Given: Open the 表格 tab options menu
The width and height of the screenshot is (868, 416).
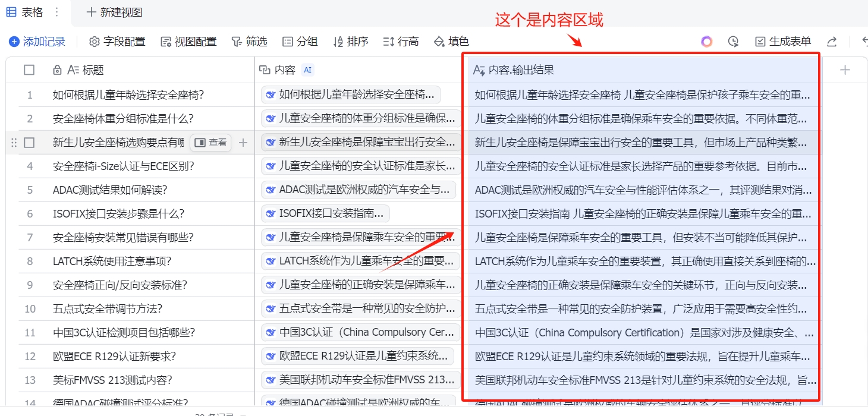Looking at the screenshot, I should coord(57,12).
